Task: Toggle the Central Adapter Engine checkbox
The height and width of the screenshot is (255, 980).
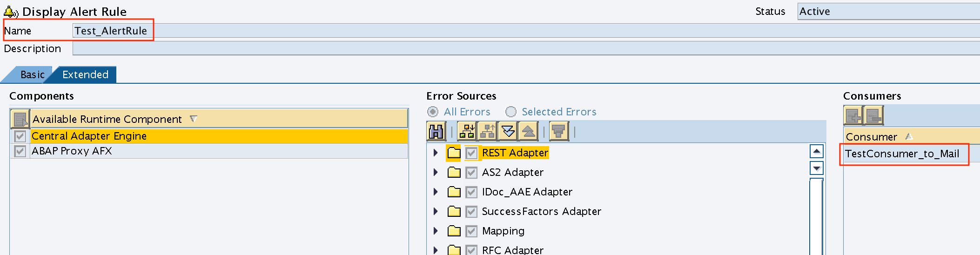Action: pos(20,136)
